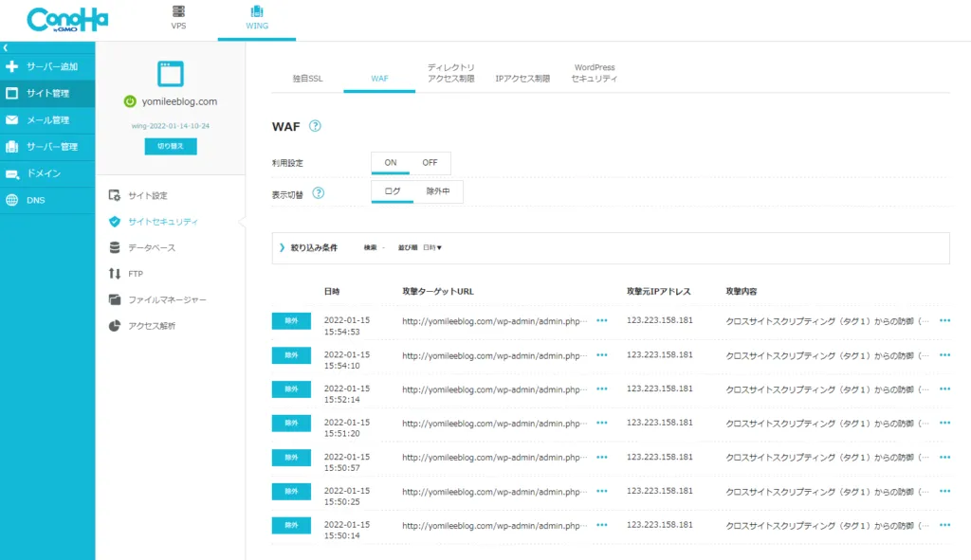Screen dimensions: 971x560
Task: Click the サイトセキュリティ shield icon
Action: click(115, 222)
